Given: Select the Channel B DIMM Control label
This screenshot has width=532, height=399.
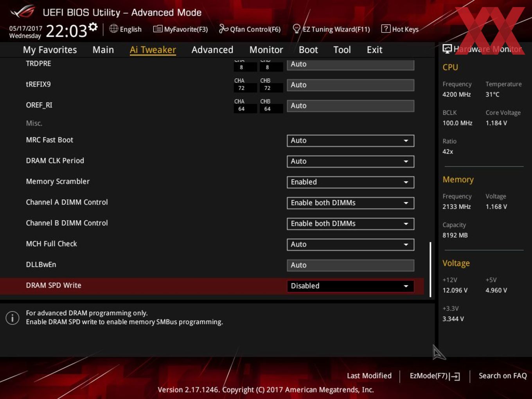Looking at the screenshot, I should pos(67,223).
